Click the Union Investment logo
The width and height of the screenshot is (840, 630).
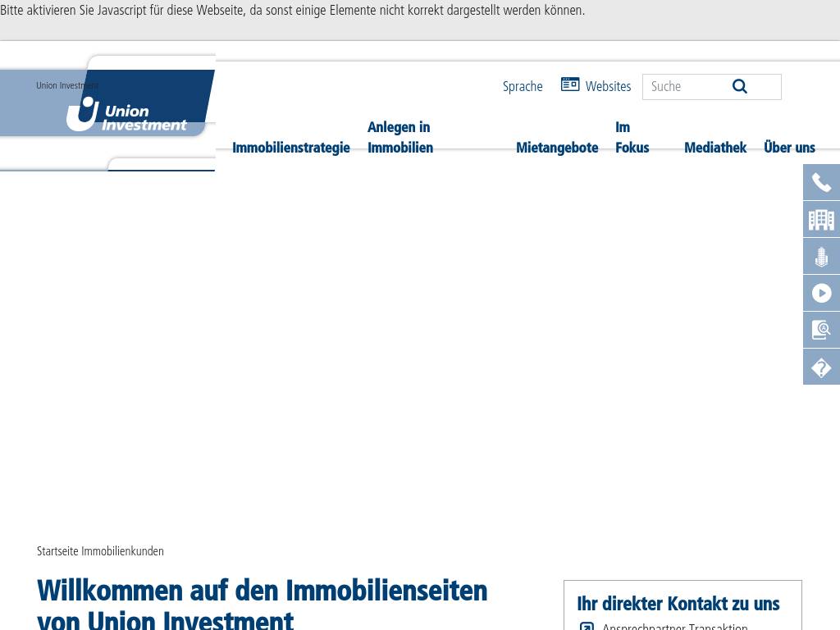click(x=126, y=114)
